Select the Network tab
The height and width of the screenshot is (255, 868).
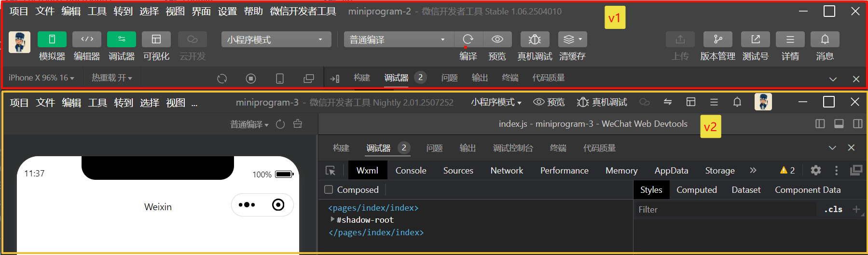pos(507,171)
